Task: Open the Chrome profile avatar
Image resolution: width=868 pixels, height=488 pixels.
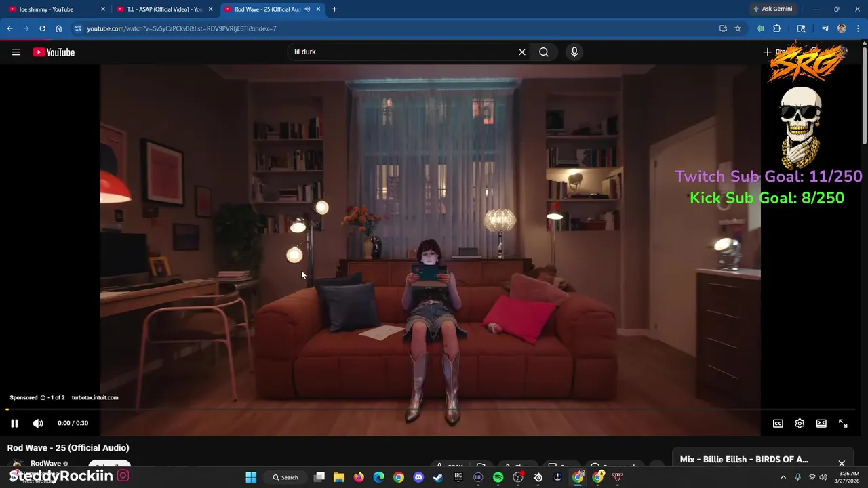Action: pyautogui.click(x=842, y=28)
